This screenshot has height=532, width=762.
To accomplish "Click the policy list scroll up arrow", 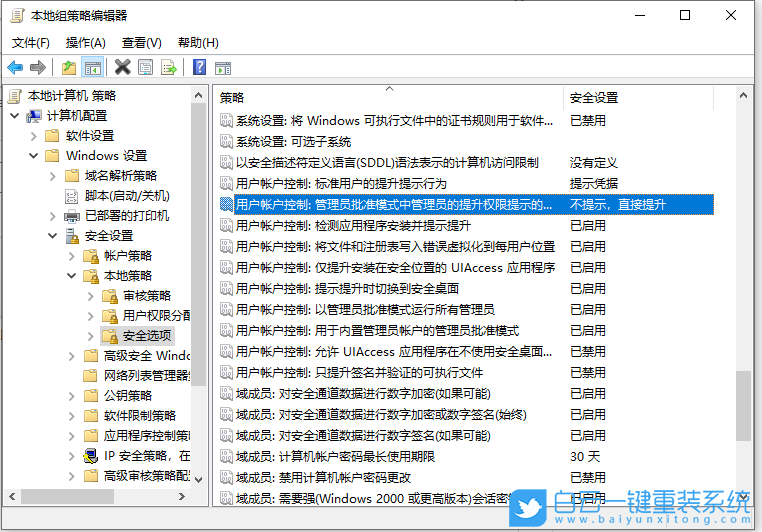I will tap(743, 95).
